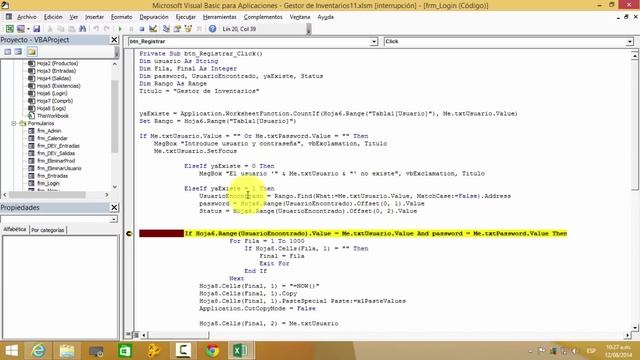Open the Click procedure dropdown
This screenshot has height=360, width=640.
tap(630, 42)
